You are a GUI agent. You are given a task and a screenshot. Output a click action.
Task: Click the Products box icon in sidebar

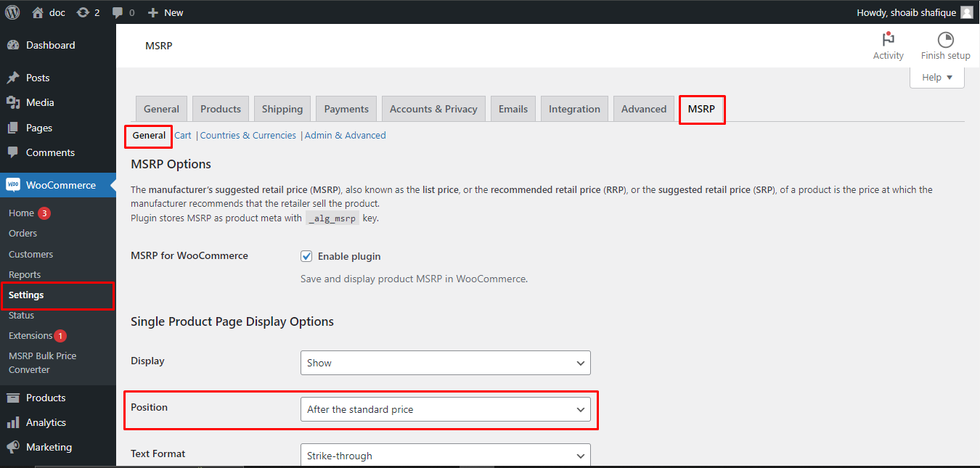(x=13, y=398)
